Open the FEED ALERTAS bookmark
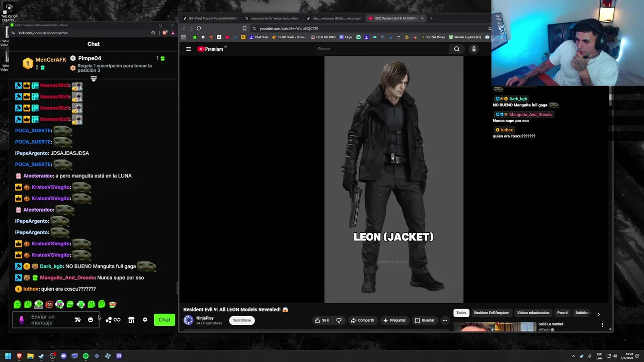The image size is (644, 362). [x=323, y=37]
